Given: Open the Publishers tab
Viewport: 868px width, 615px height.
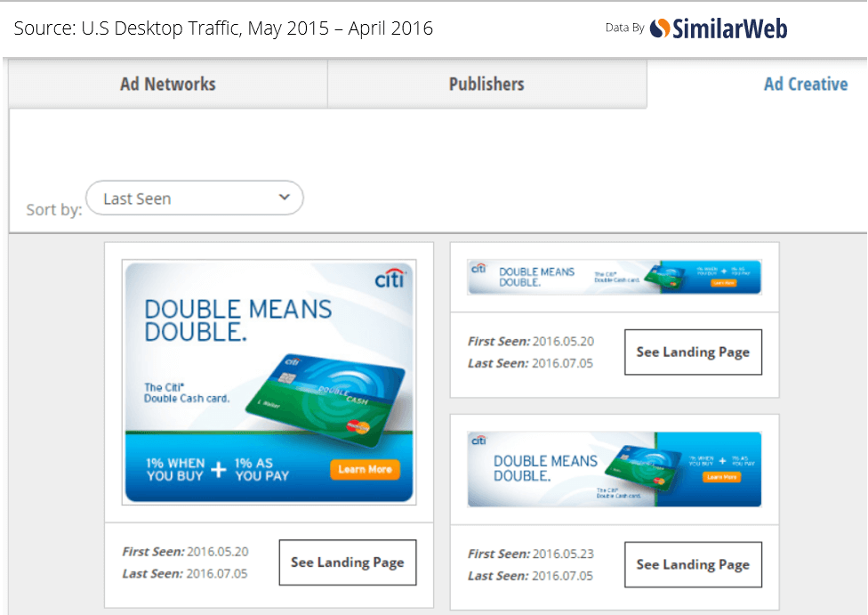Looking at the screenshot, I should pyautogui.click(x=486, y=84).
